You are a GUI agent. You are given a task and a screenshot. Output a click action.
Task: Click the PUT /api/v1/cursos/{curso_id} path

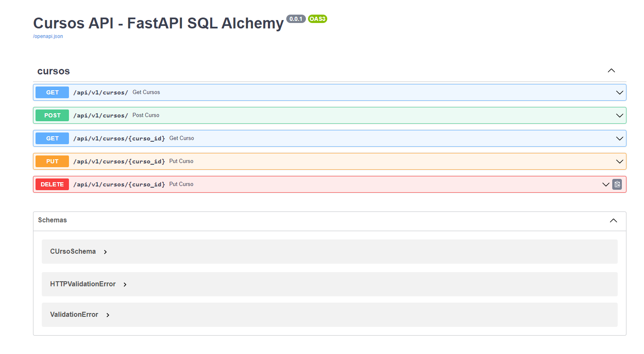point(119,161)
